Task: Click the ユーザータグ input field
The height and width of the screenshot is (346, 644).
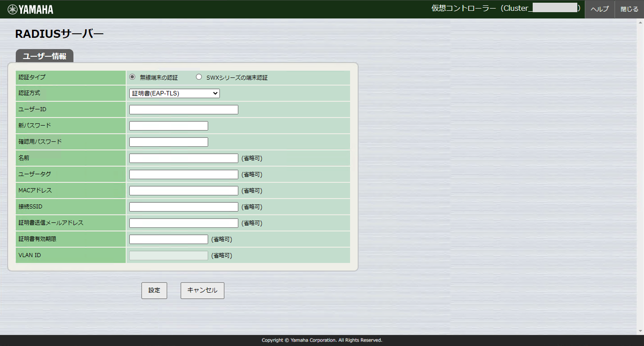Action: (x=183, y=174)
